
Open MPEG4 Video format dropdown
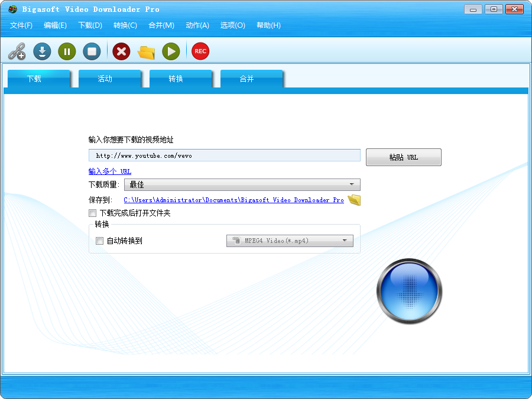point(290,241)
